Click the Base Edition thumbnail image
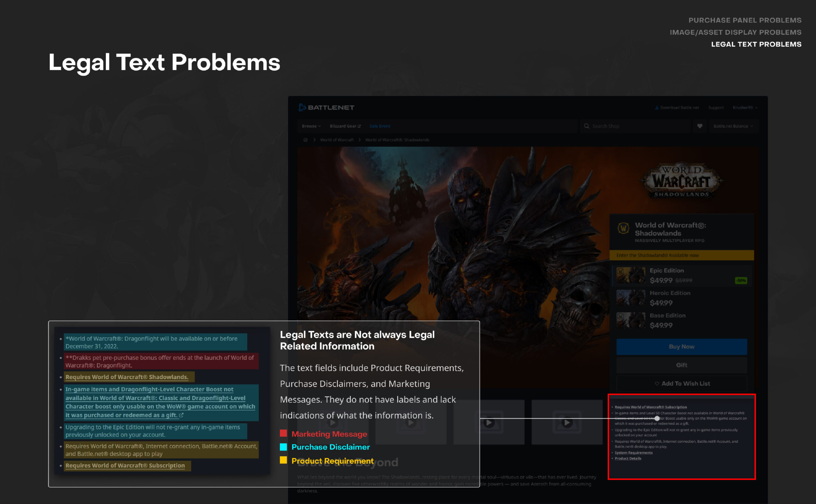Viewport: 816px width, 504px height. (x=630, y=320)
